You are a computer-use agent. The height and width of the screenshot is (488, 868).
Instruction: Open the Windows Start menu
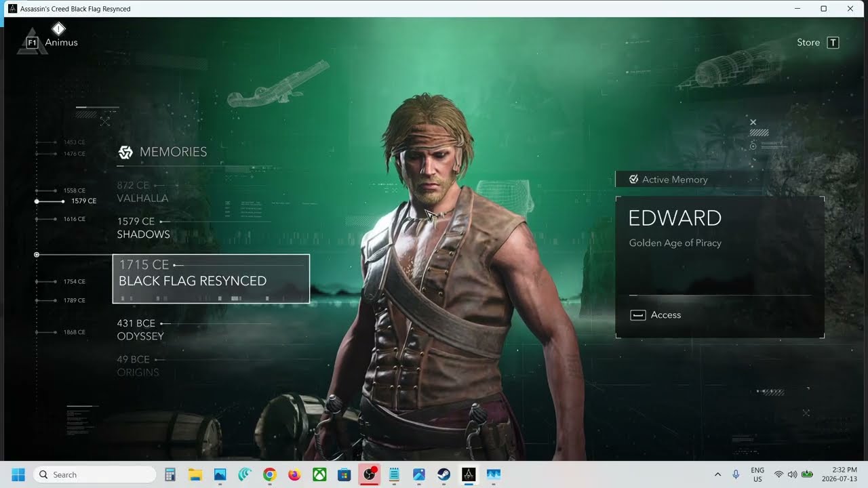(18, 474)
